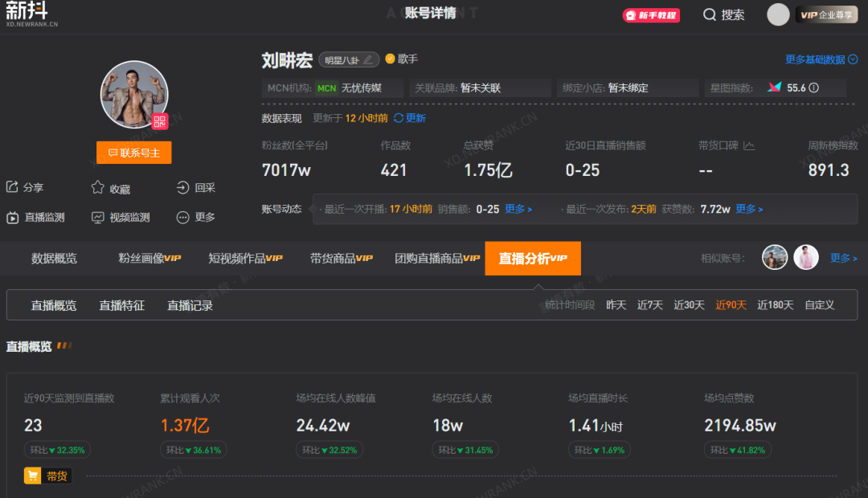Open 直播概览 sub-tab
Viewport: 868px width, 498px height.
54,305
